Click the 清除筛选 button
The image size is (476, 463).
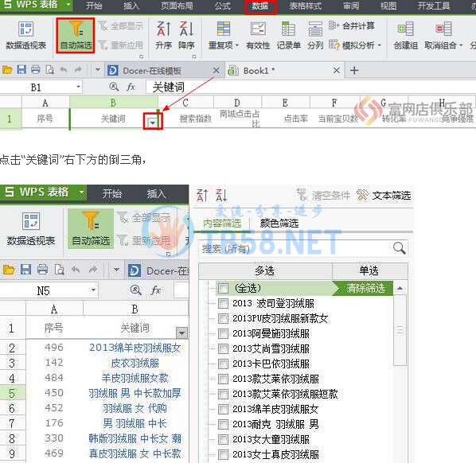[365, 288]
